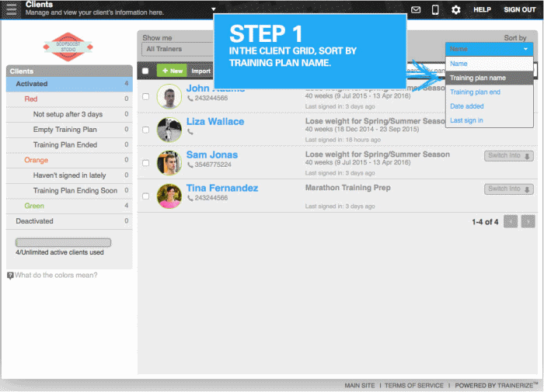
Task: Open the mail messages icon
Action: tap(416, 10)
